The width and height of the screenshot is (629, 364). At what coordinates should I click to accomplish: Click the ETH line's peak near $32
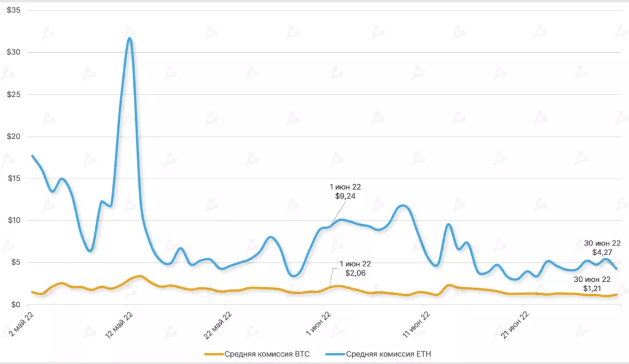129,39
